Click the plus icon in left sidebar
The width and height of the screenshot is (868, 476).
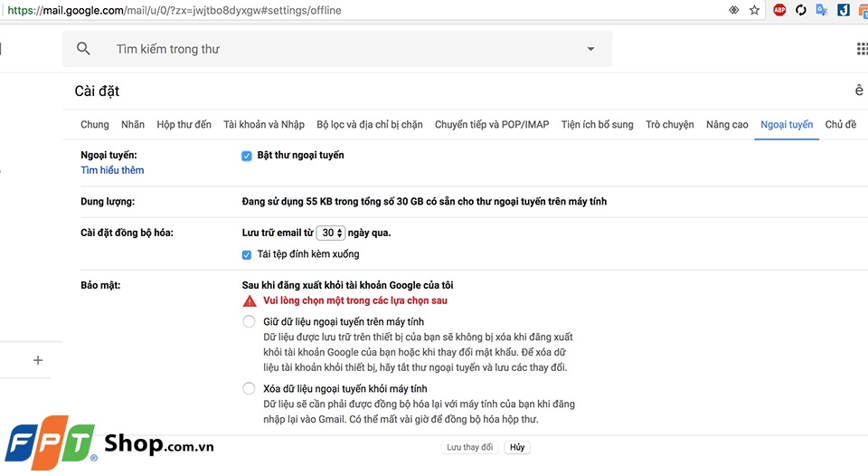coord(38,360)
